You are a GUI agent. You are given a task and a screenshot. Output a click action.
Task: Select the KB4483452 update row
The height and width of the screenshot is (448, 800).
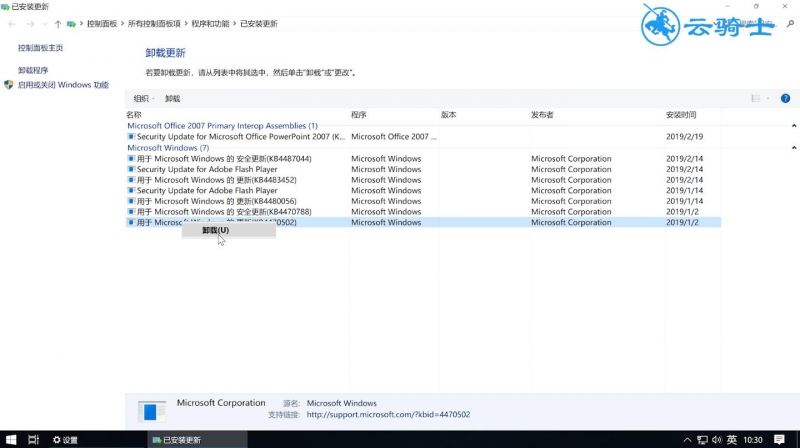click(x=423, y=180)
